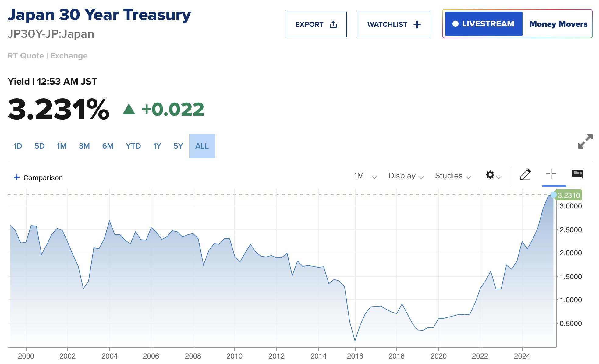Click the share icon in Export button
The width and height of the screenshot is (599, 364).
333,24
